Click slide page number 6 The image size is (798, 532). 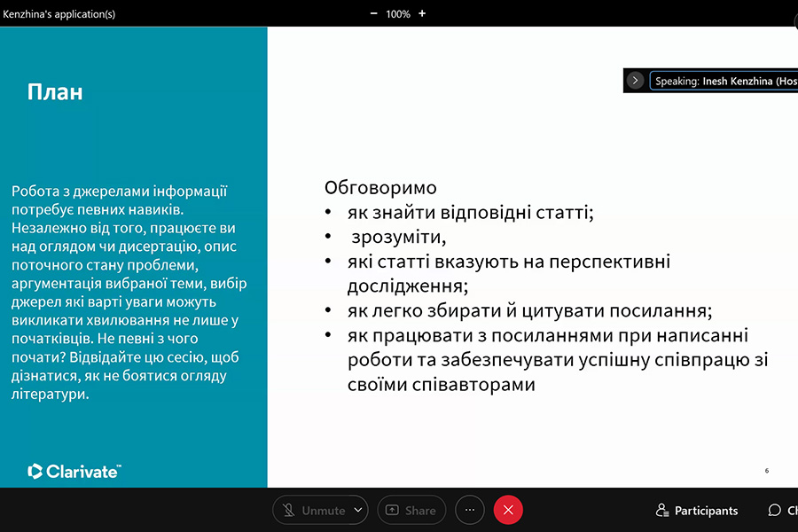tap(766, 471)
